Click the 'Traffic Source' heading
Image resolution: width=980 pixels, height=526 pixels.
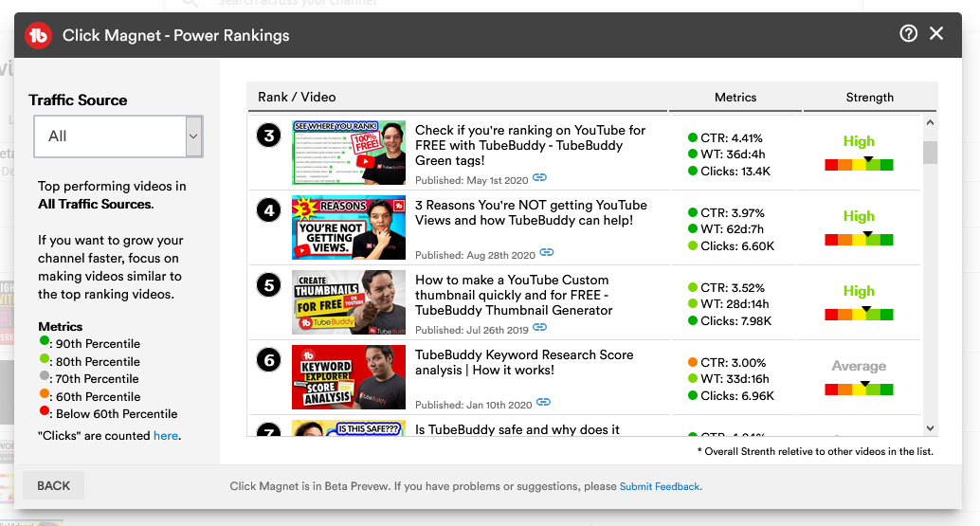click(78, 100)
